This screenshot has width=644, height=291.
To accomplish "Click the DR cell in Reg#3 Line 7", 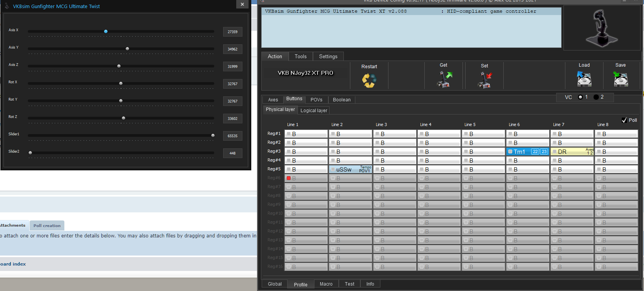I will (x=572, y=151).
